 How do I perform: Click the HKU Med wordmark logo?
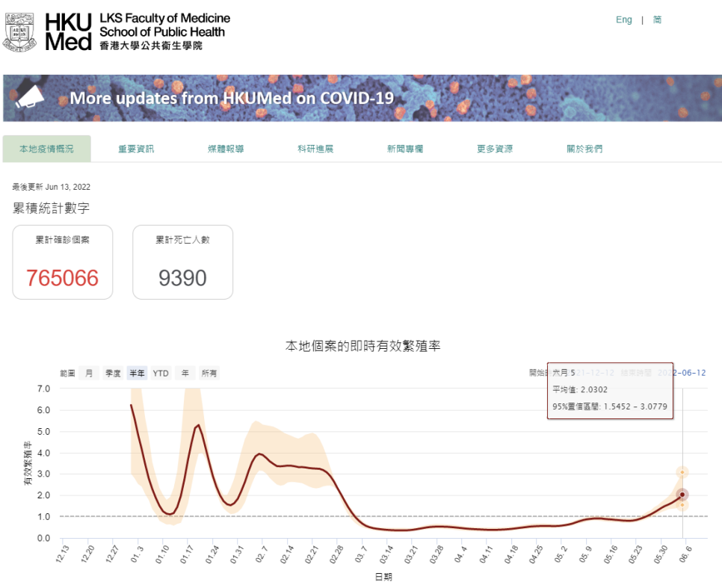click(68, 32)
